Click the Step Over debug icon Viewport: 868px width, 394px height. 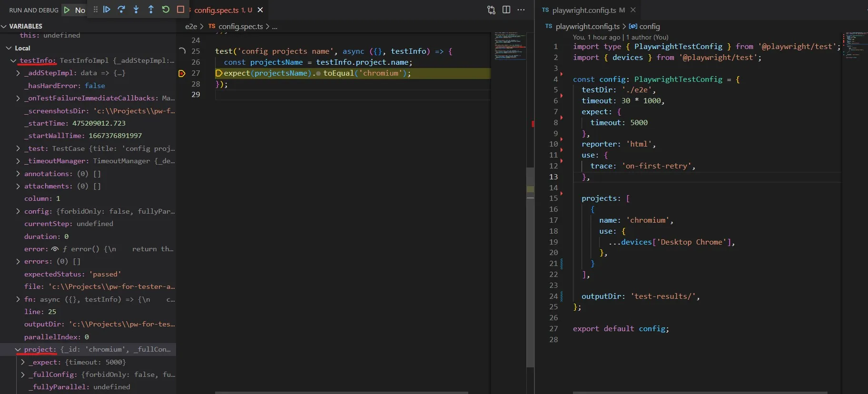point(121,10)
